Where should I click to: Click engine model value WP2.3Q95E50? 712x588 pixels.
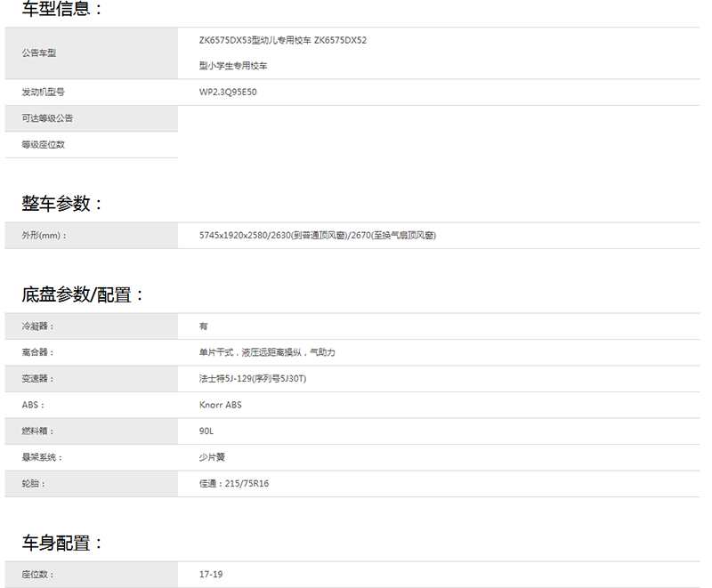(228, 93)
